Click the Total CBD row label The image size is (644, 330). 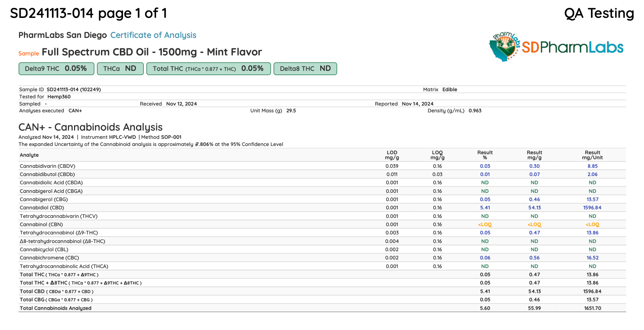pos(57,291)
